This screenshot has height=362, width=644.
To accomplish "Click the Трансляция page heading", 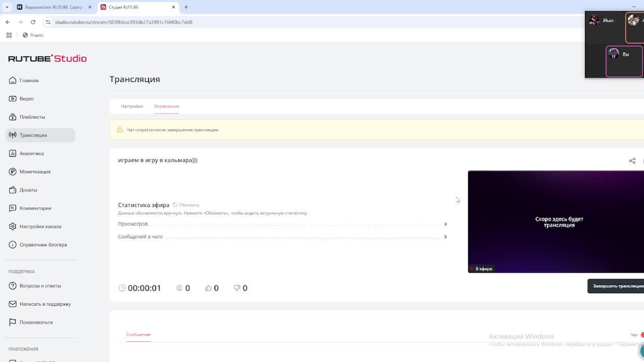I will click(135, 79).
